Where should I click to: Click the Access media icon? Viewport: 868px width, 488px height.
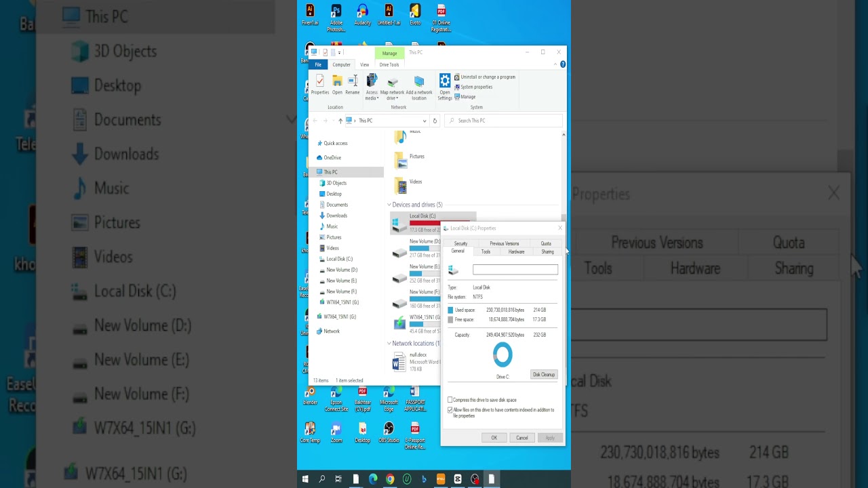coord(372,82)
